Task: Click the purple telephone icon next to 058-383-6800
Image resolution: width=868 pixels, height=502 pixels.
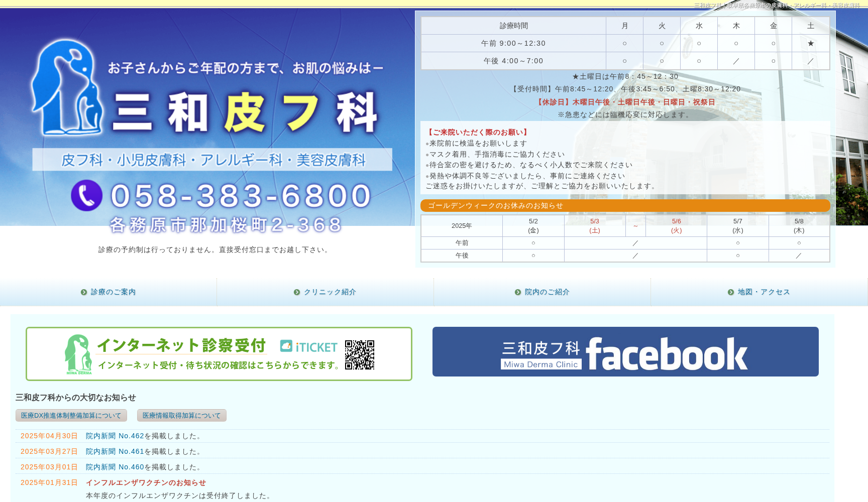Action: (x=86, y=196)
